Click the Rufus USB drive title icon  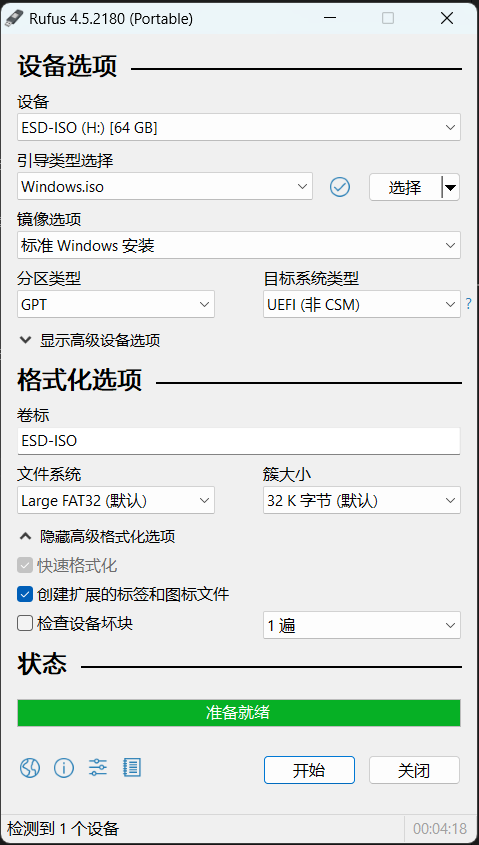click(x=13, y=18)
